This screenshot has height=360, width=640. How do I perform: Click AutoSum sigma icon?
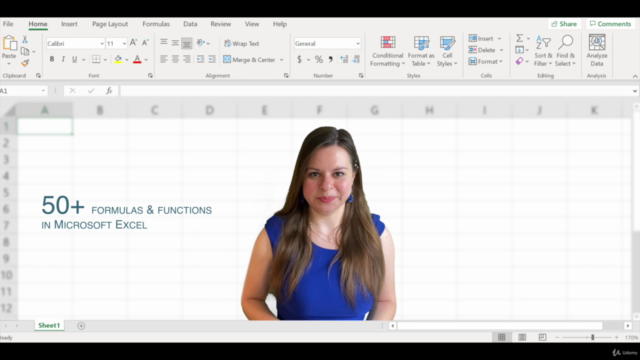(x=519, y=38)
